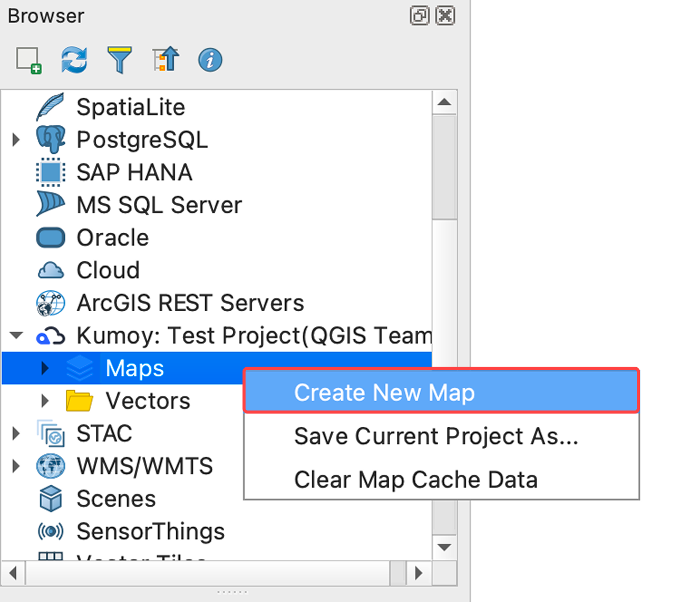The height and width of the screenshot is (602, 700).
Task: Float the Browser panel with dock button
Action: point(419,16)
